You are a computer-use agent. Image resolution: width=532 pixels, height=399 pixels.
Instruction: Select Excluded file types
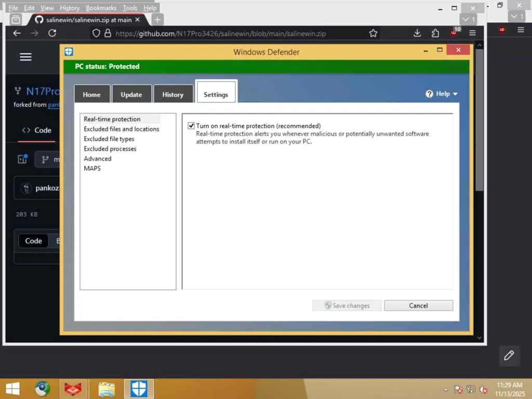click(109, 139)
